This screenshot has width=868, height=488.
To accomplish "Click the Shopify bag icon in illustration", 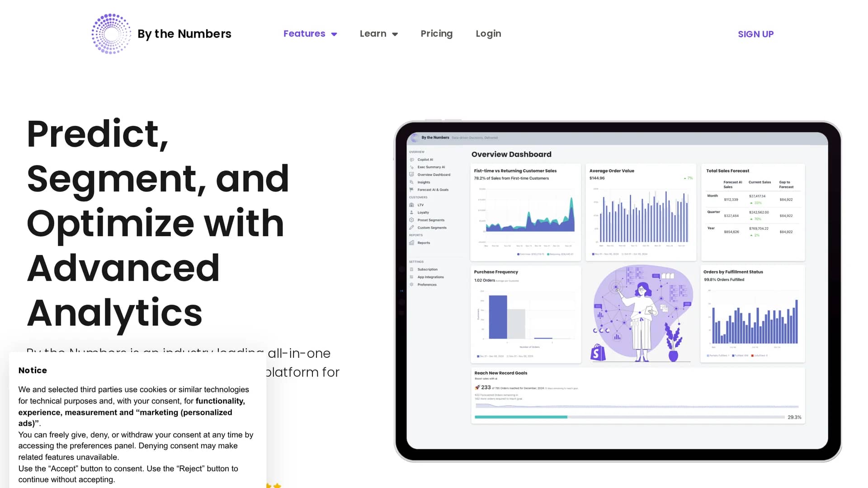I will pos(598,352).
